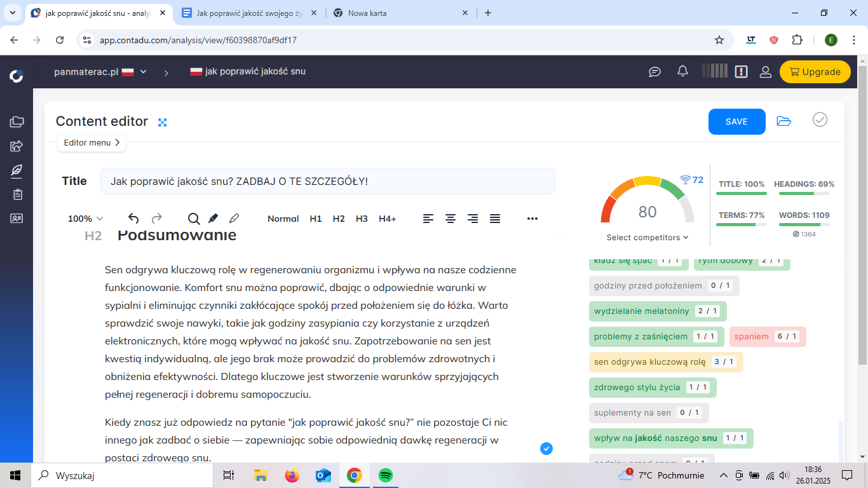Apply H3 heading style

coord(362,219)
